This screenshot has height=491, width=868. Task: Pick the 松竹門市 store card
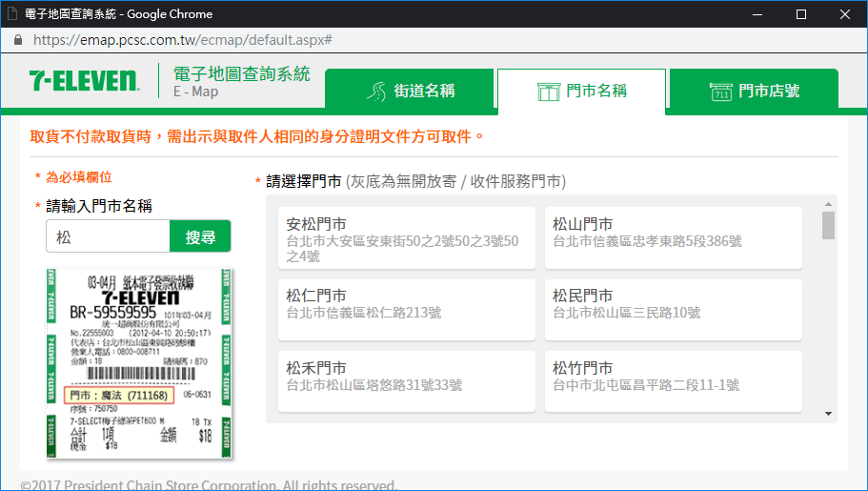673,381
